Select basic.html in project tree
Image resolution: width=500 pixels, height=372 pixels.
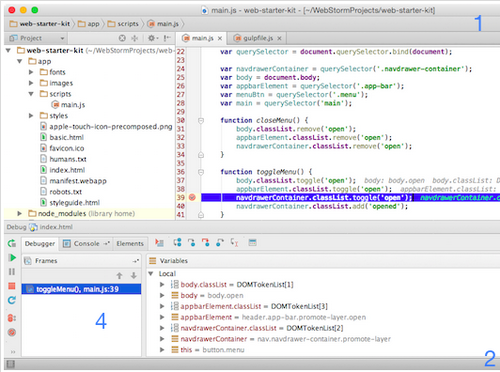click(x=62, y=137)
